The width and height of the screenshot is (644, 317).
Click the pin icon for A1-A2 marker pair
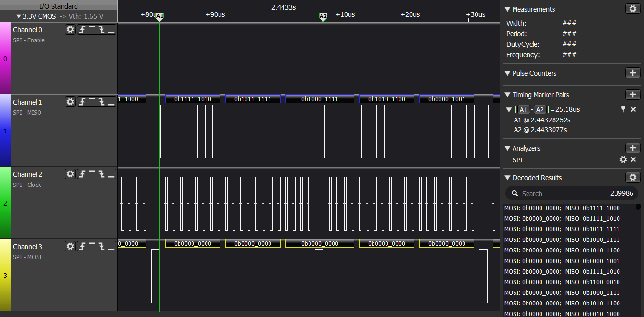click(x=623, y=109)
